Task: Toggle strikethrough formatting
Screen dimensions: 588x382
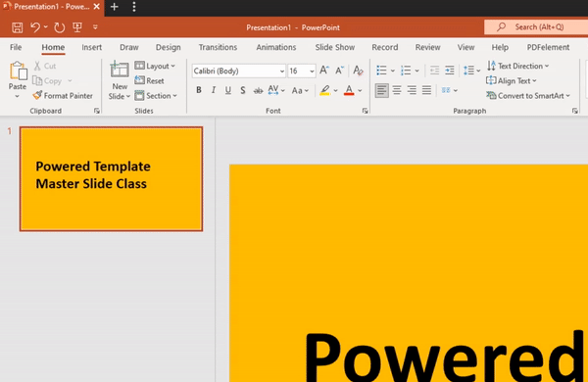Action: tap(258, 90)
